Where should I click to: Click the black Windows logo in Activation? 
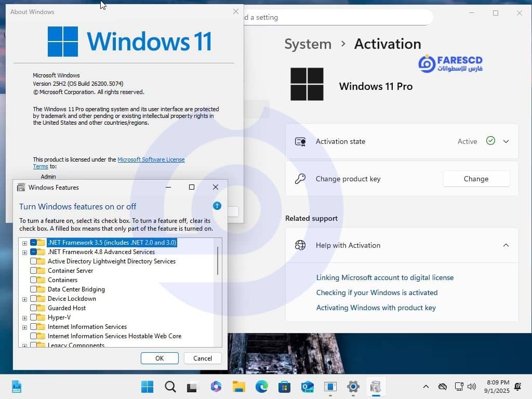click(x=307, y=84)
